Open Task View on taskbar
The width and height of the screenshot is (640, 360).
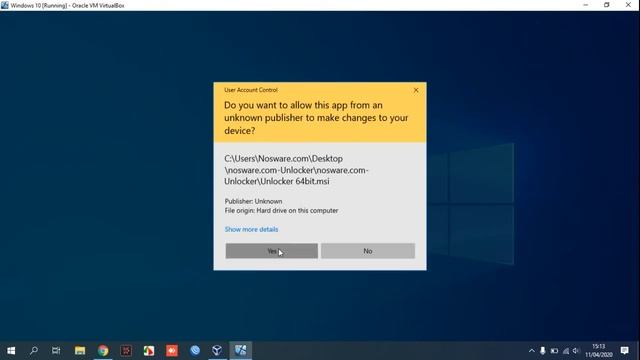[56, 351]
